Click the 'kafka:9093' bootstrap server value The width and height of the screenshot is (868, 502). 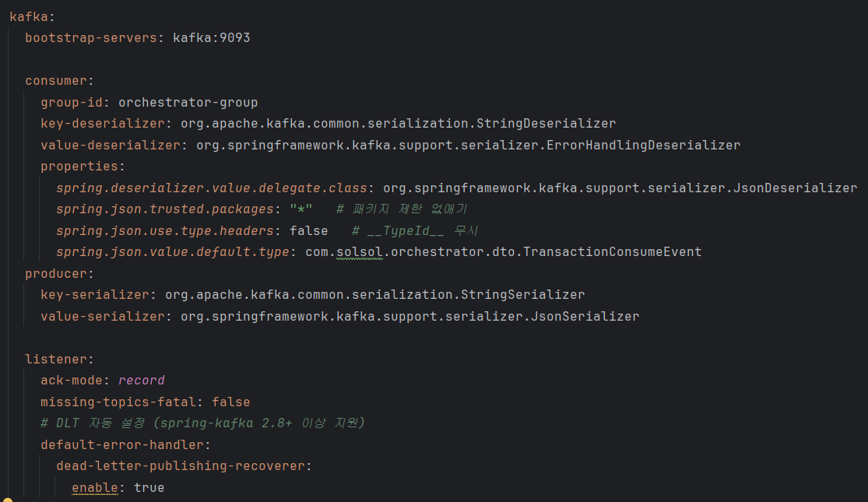211,37
